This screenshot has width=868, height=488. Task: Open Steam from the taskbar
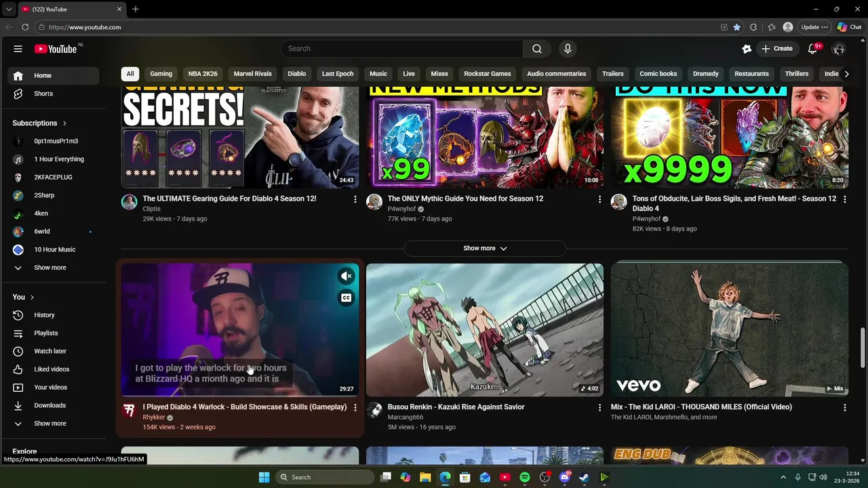click(584, 477)
